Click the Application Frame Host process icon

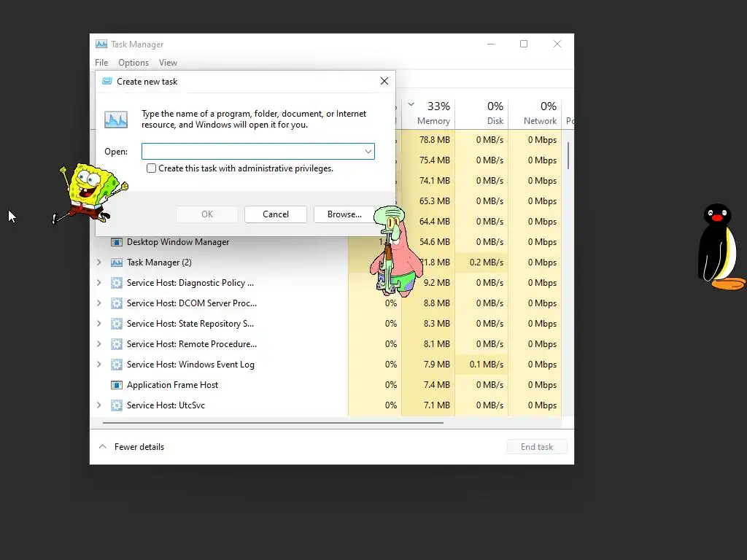click(x=116, y=385)
